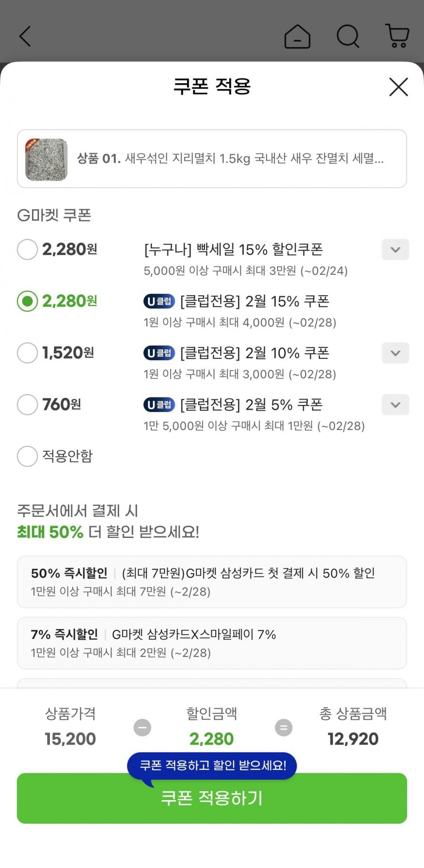
Task: Tap the U클럽 badge on 10% coupon
Action: pyautogui.click(x=159, y=353)
